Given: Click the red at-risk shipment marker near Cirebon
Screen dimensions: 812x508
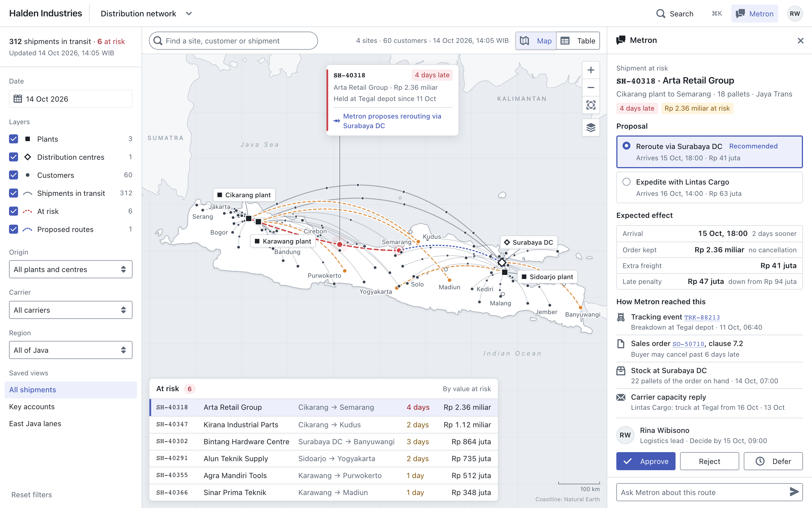Looking at the screenshot, I should click(339, 244).
